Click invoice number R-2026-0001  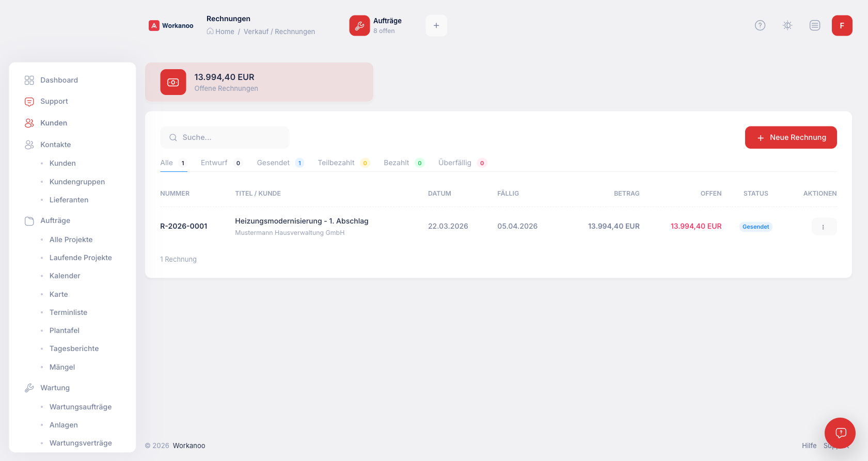point(184,226)
